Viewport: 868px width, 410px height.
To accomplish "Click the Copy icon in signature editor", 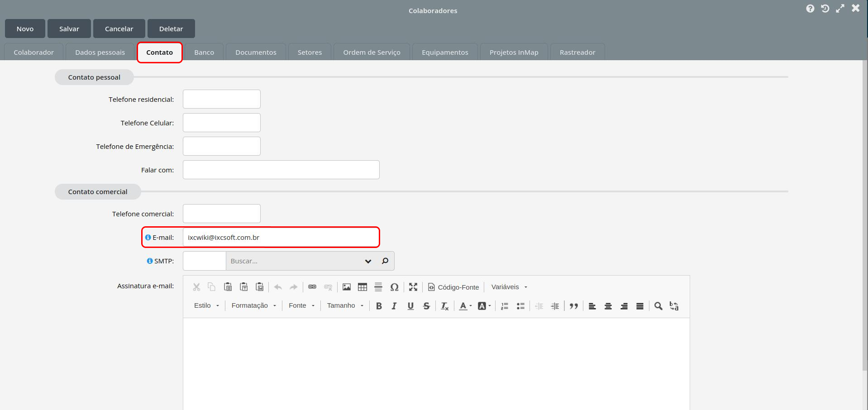I will tap(211, 287).
